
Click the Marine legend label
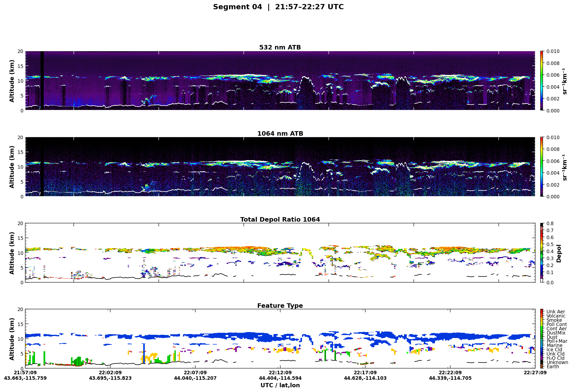554,345
